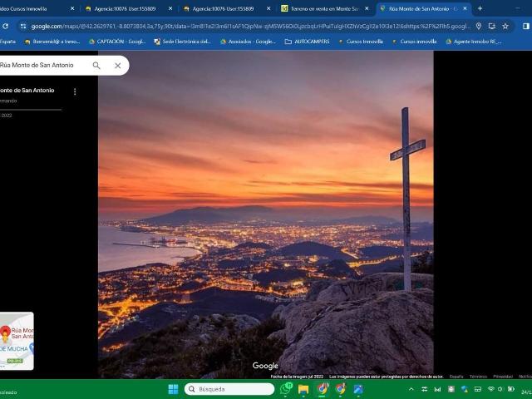Click the location pin icon in address bar
532x399 pixels.
pos(479,26)
